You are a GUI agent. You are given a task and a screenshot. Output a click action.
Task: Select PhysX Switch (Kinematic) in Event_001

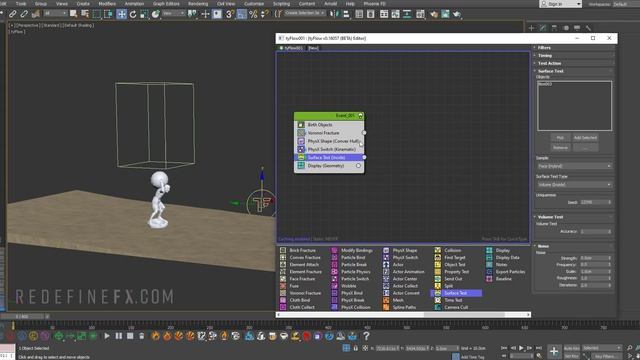tap(329, 149)
